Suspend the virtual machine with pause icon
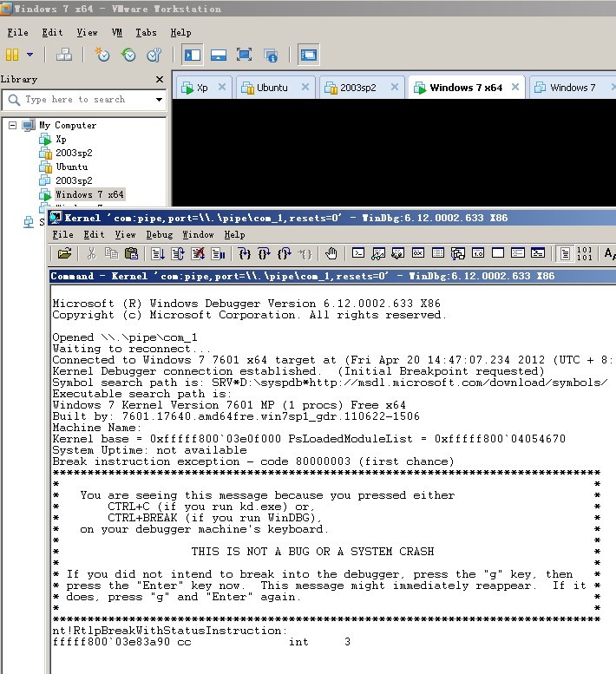This screenshot has height=674, width=616. pos(12,55)
